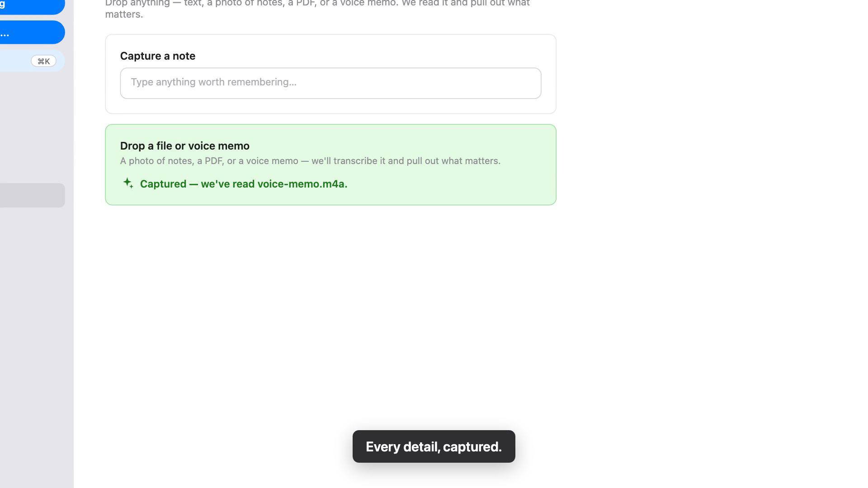Viewport: 868px width, 488px height.
Task: Click the captured voice-memo.m4a status message
Action: coord(244,184)
